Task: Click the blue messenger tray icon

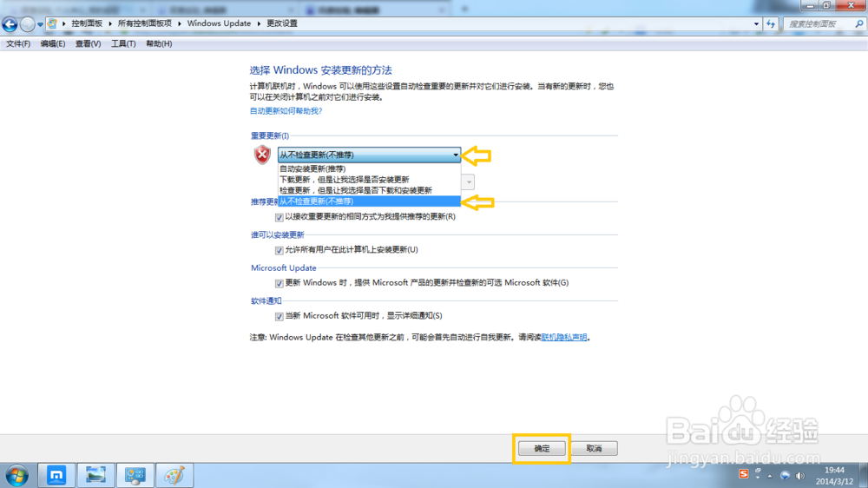Action: (785, 476)
